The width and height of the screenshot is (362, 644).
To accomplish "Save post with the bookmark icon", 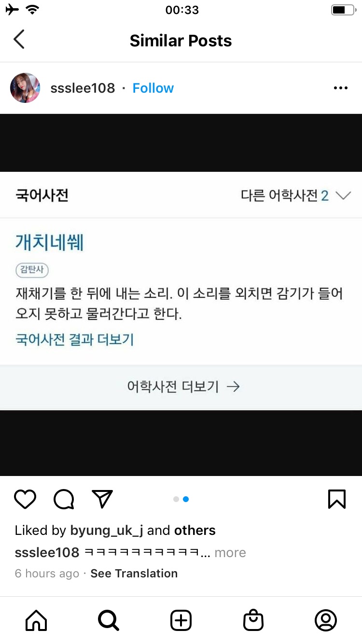I will point(337,499).
